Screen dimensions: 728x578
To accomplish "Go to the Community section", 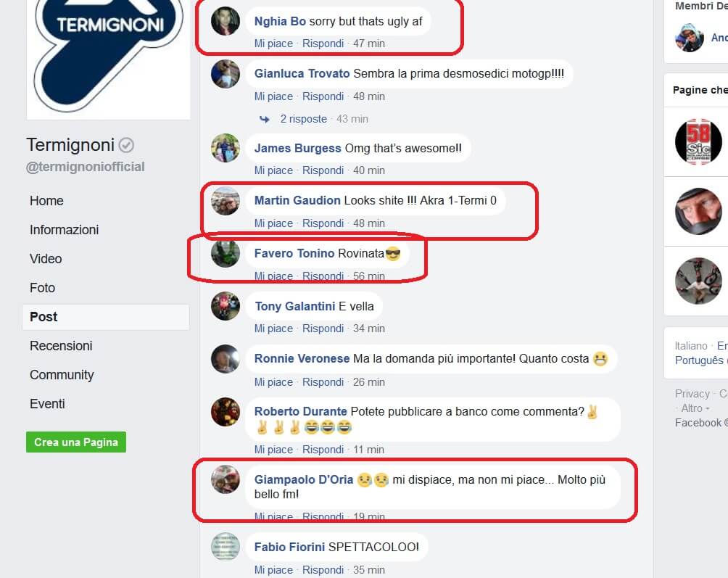I will click(62, 375).
